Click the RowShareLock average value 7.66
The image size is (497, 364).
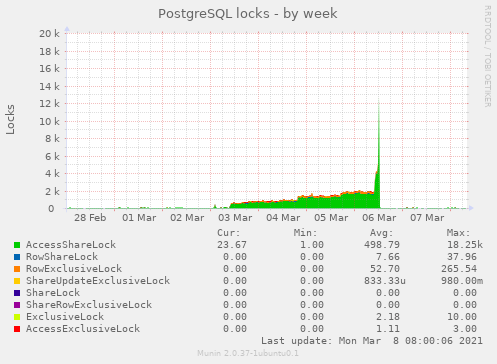pos(388,257)
